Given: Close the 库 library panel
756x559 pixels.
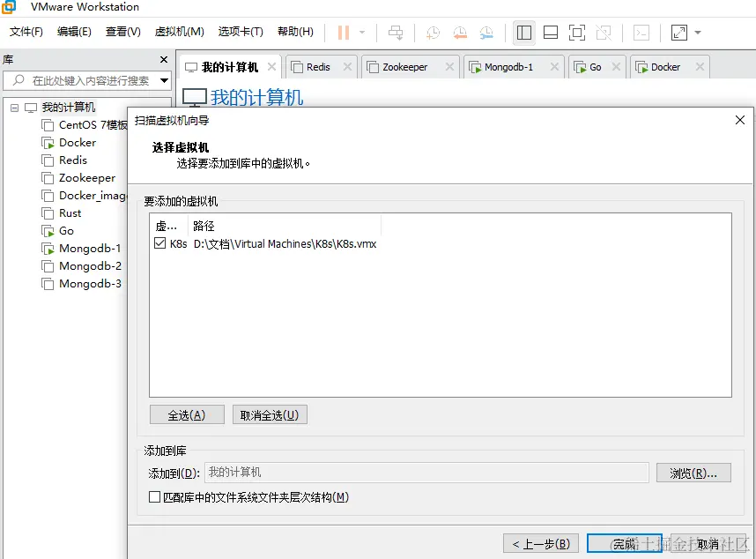Looking at the screenshot, I should [164, 59].
